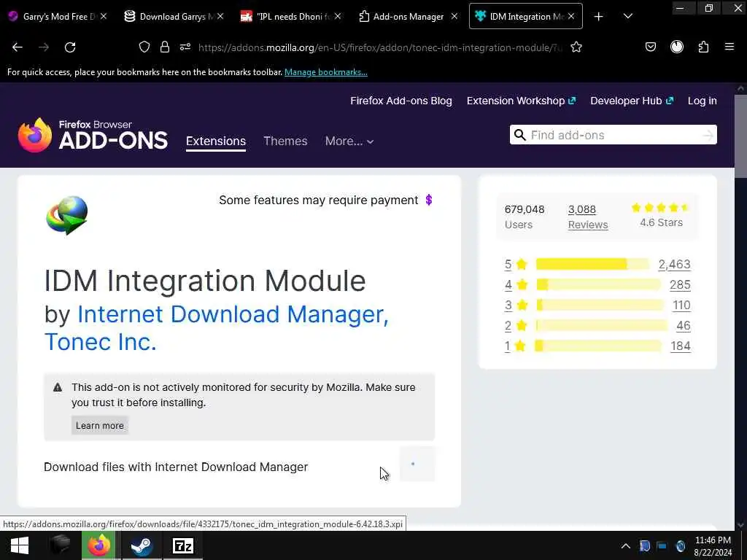747x560 pixels.
Task: Select the Extensions menu item
Action: pos(216,141)
